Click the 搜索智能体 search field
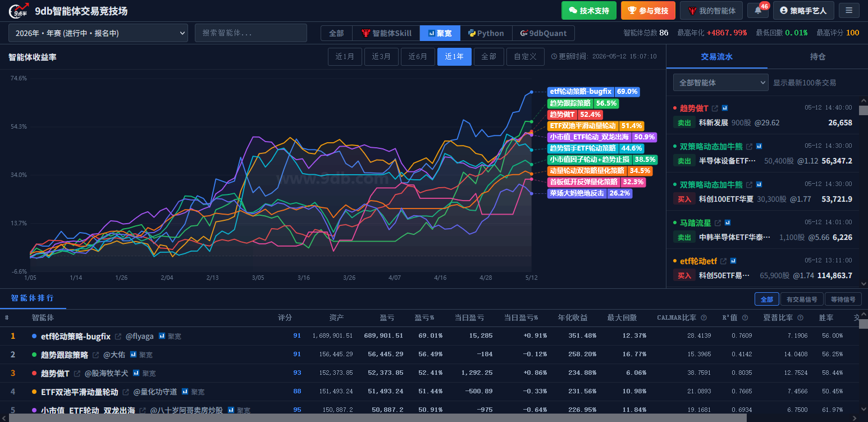Screen dimensions: 868x422 [251, 33]
